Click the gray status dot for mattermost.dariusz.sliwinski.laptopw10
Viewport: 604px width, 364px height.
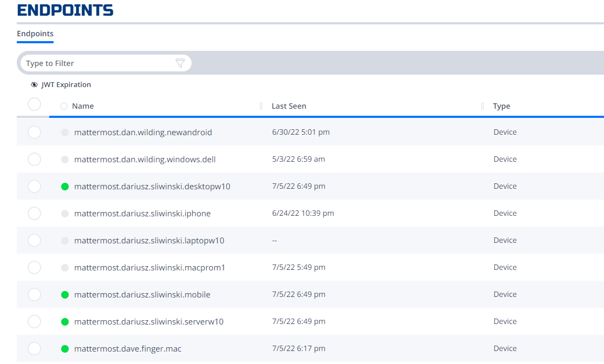(65, 241)
